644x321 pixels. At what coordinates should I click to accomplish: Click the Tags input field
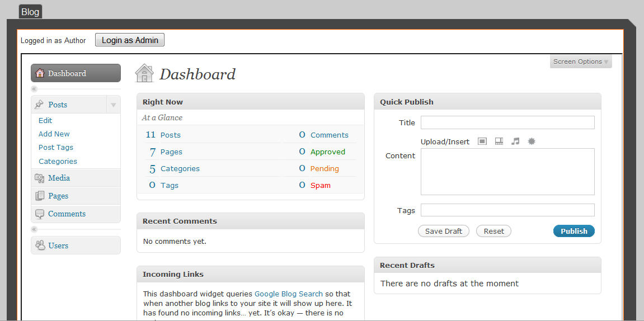pyautogui.click(x=507, y=210)
